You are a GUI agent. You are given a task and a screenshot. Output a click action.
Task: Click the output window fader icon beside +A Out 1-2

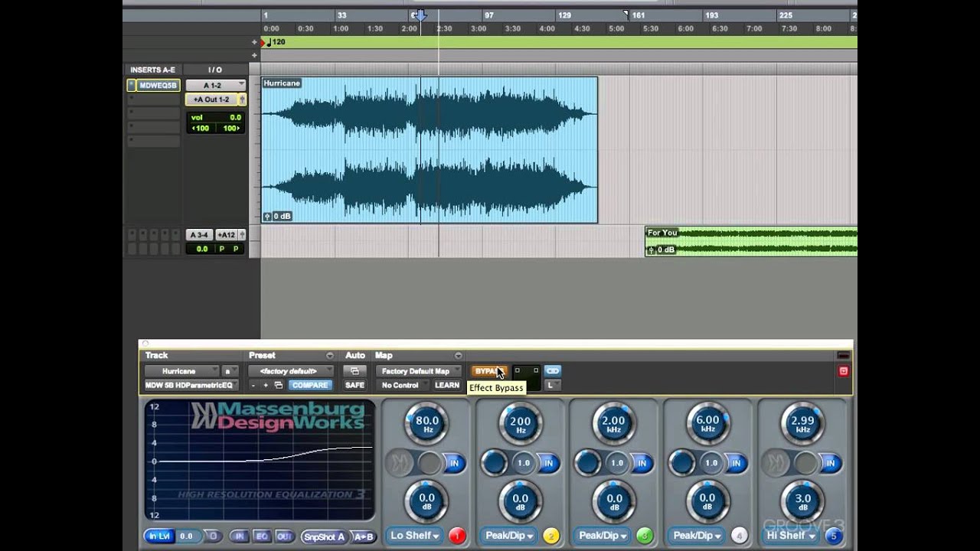tap(242, 99)
